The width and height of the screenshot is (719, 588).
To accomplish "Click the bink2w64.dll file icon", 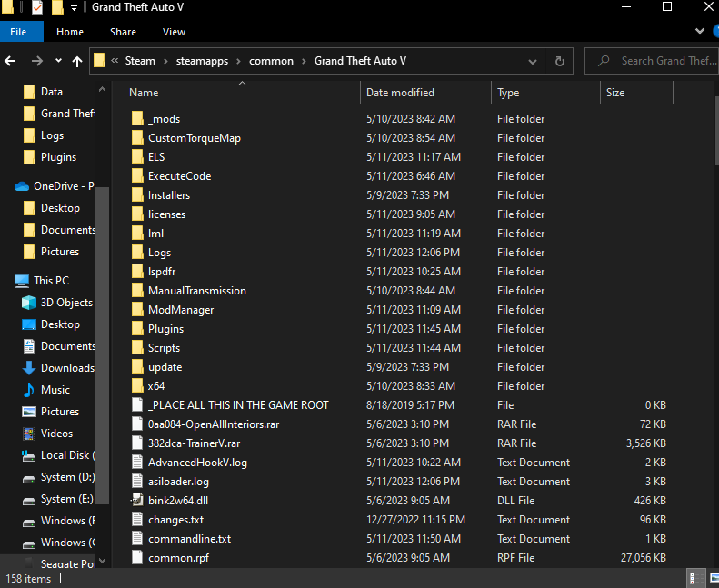I will 137,501.
